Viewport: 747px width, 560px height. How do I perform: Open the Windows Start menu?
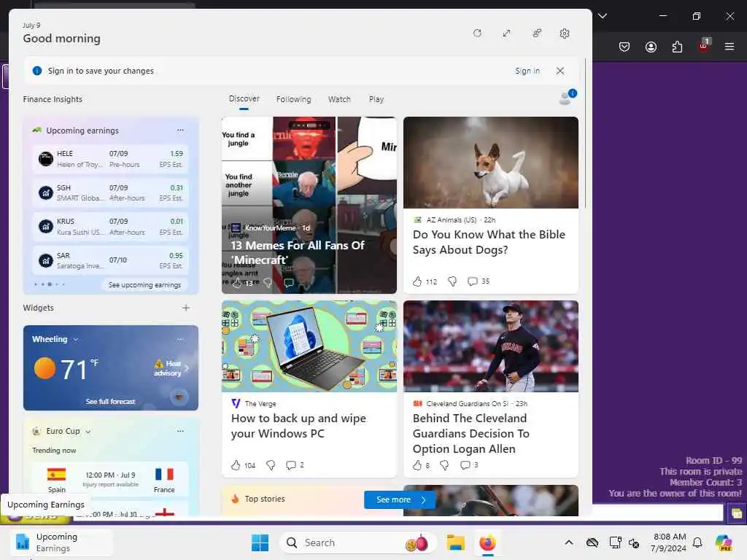[260, 542]
